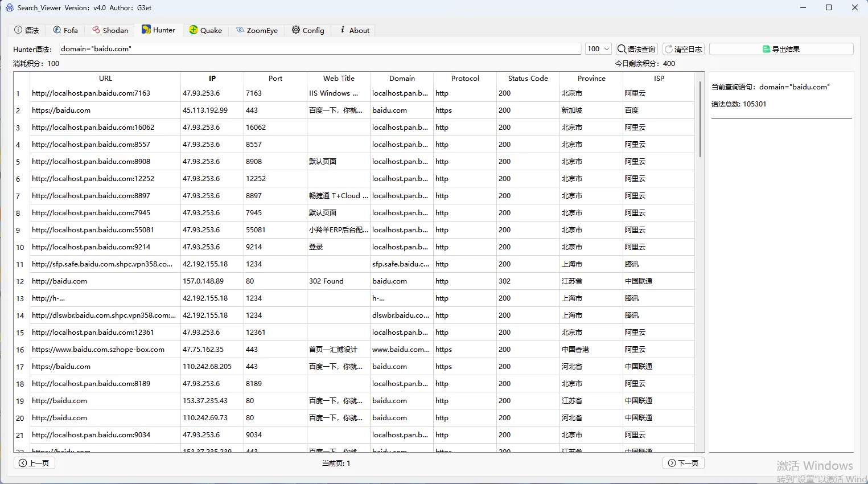Click the Web Title column header
This screenshot has width=868, height=484.
[x=339, y=79]
